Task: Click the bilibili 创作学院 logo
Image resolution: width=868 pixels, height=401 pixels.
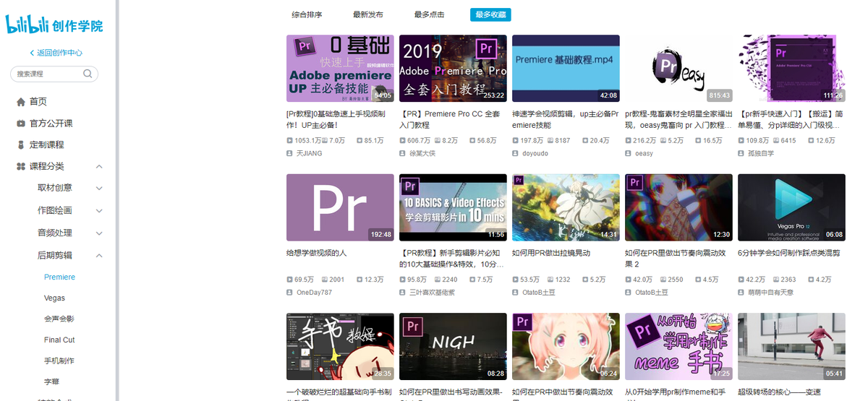Action: 54,25
